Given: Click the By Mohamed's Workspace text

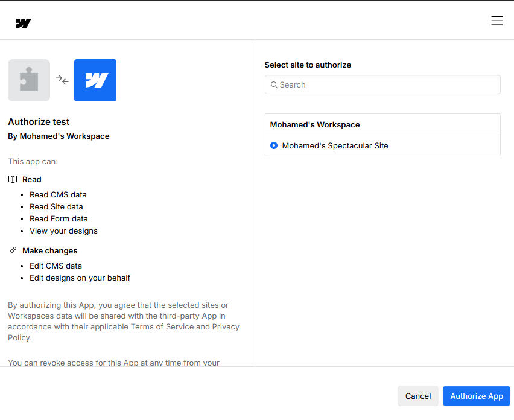Looking at the screenshot, I should [x=59, y=136].
